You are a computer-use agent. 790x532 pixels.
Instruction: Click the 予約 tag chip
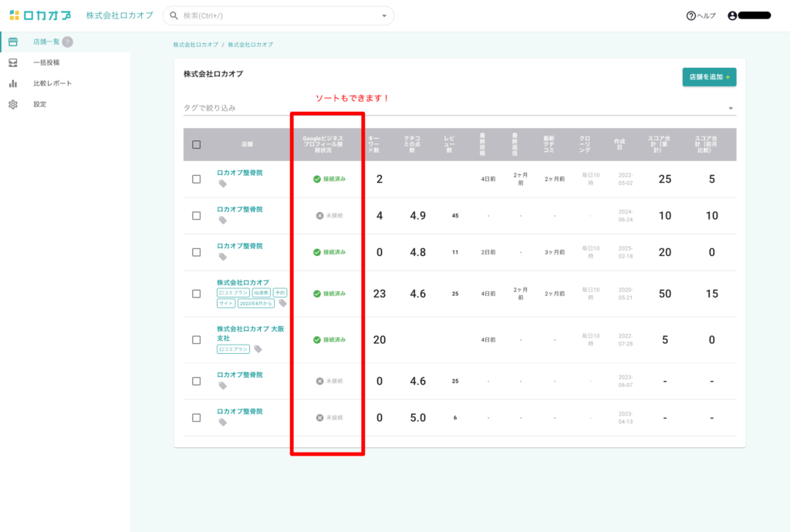pyautogui.click(x=280, y=293)
